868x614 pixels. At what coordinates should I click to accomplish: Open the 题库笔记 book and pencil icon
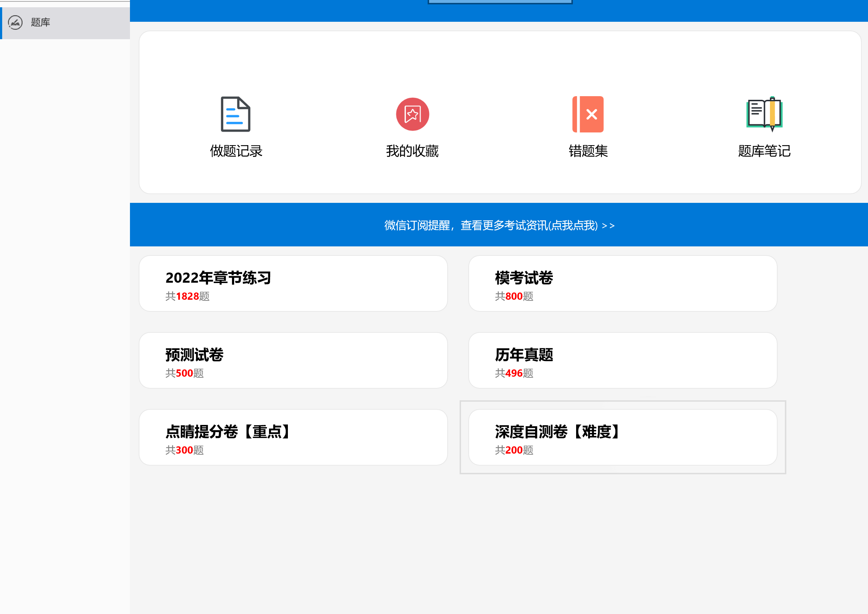765,114
